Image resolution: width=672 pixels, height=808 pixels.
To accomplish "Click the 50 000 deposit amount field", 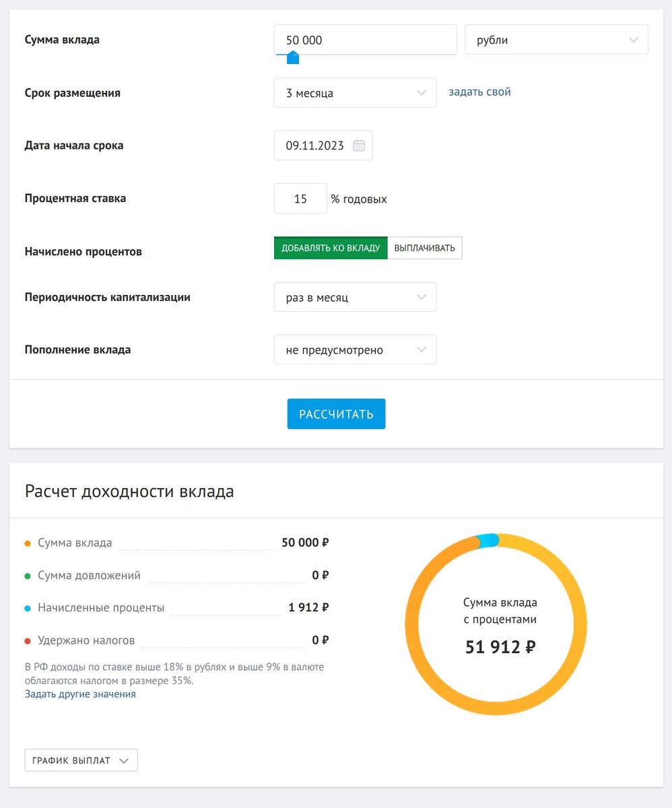I will tap(366, 40).
